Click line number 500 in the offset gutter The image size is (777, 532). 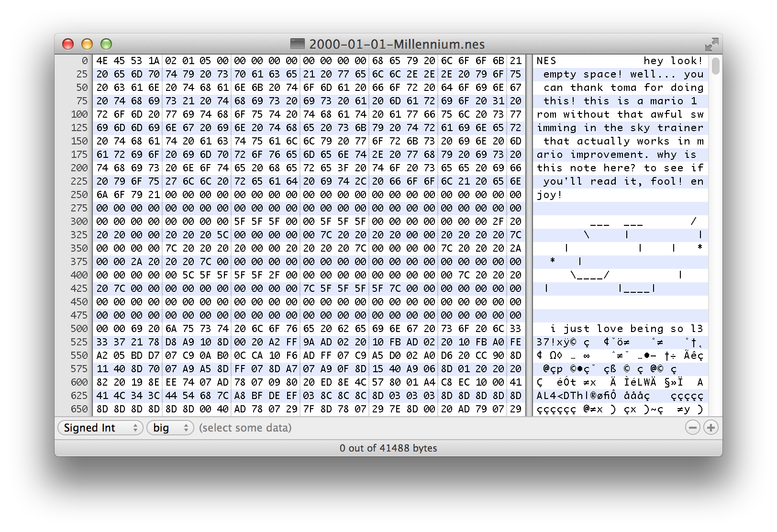pyautogui.click(x=79, y=329)
